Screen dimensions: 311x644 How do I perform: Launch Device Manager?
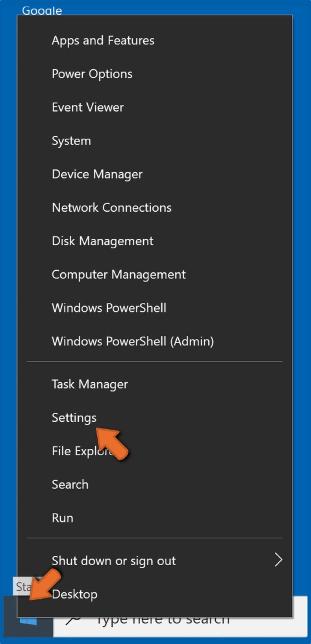pyautogui.click(x=97, y=174)
